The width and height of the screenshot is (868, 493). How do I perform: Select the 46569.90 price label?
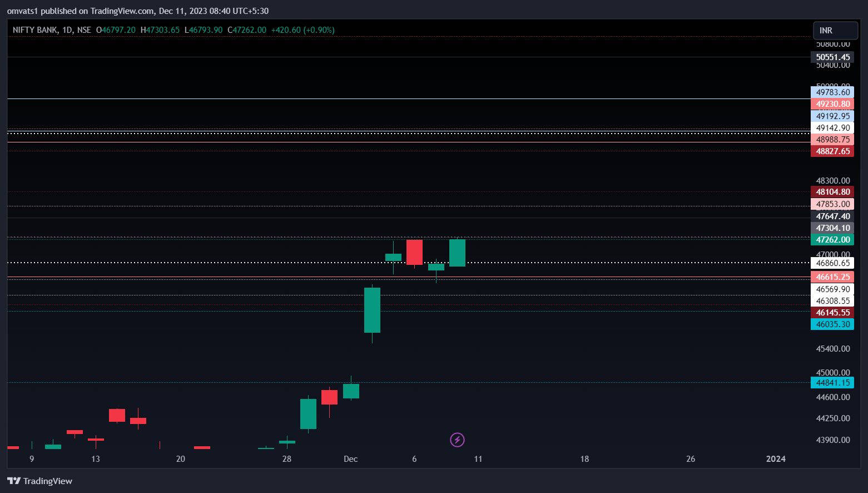coord(832,289)
